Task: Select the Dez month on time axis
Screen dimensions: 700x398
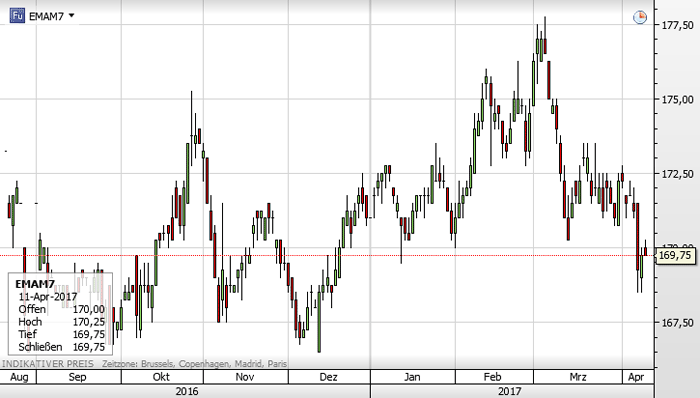Action: coord(329,377)
